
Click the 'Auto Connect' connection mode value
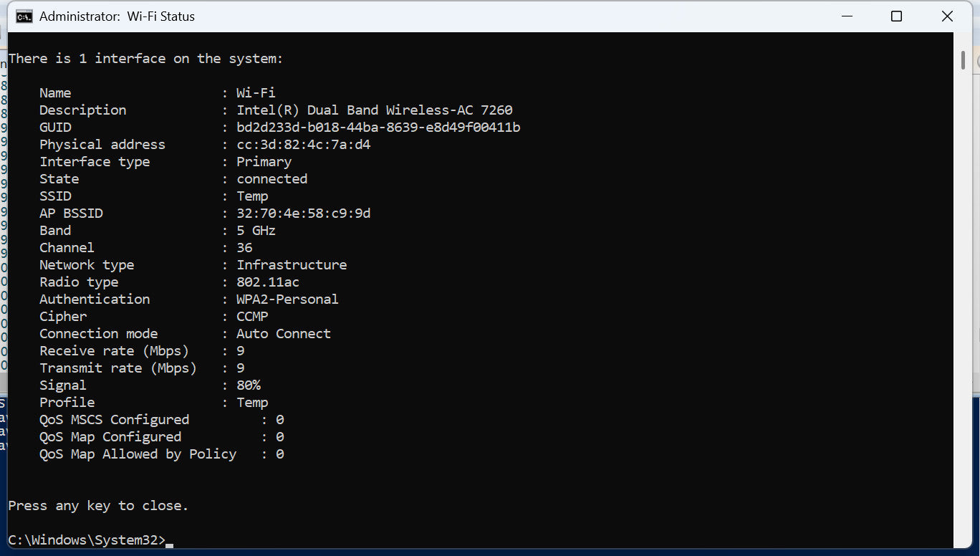pos(284,334)
